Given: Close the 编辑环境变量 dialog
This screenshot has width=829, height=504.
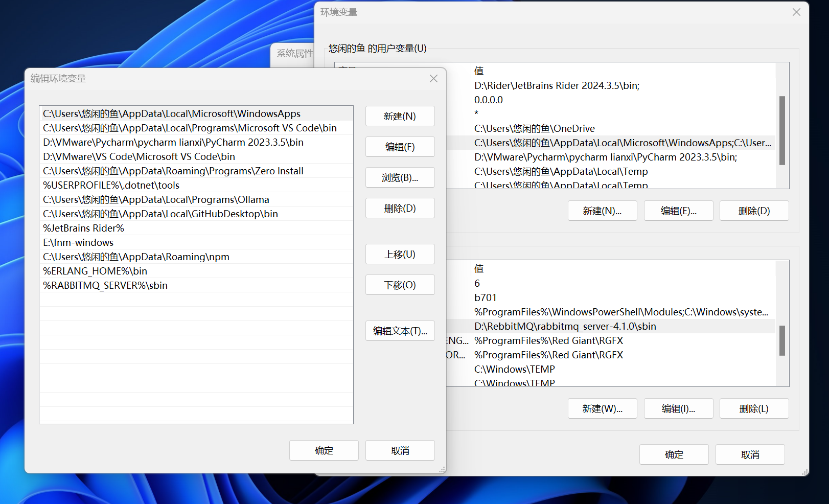Looking at the screenshot, I should click(433, 78).
